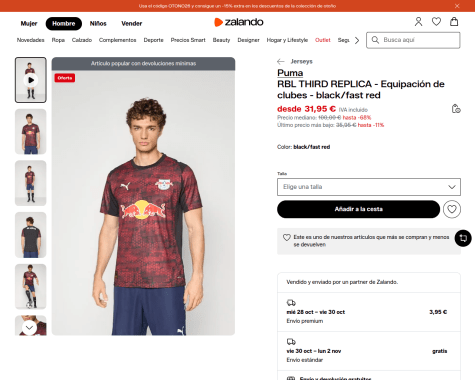Click the 'Busca aquí' search field
Screen dimensions: 475x380
click(413, 40)
